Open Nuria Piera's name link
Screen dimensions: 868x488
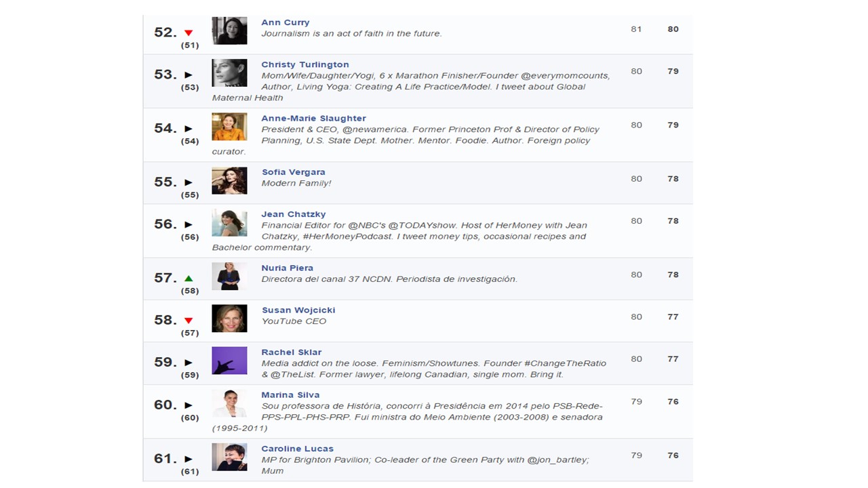coord(287,268)
